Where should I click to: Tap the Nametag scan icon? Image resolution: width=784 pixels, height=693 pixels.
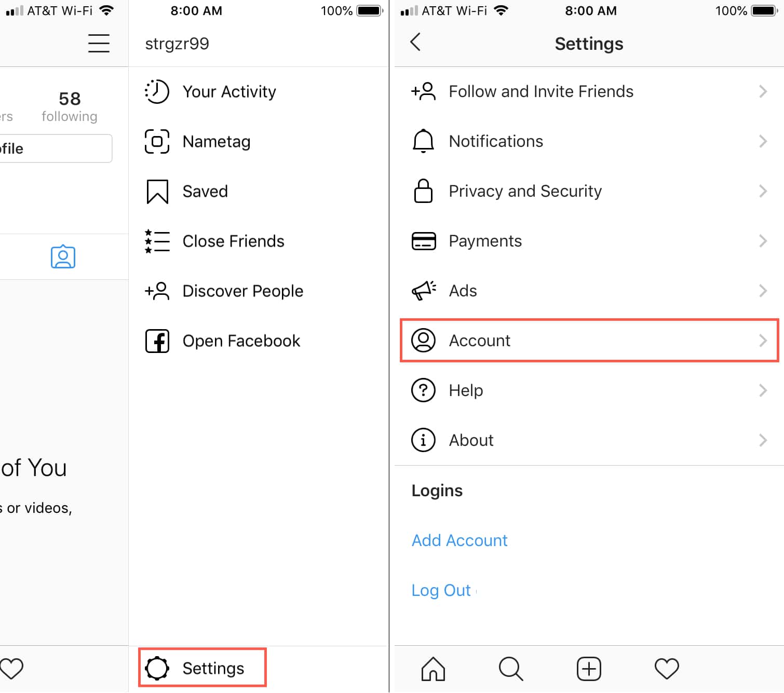(157, 141)
